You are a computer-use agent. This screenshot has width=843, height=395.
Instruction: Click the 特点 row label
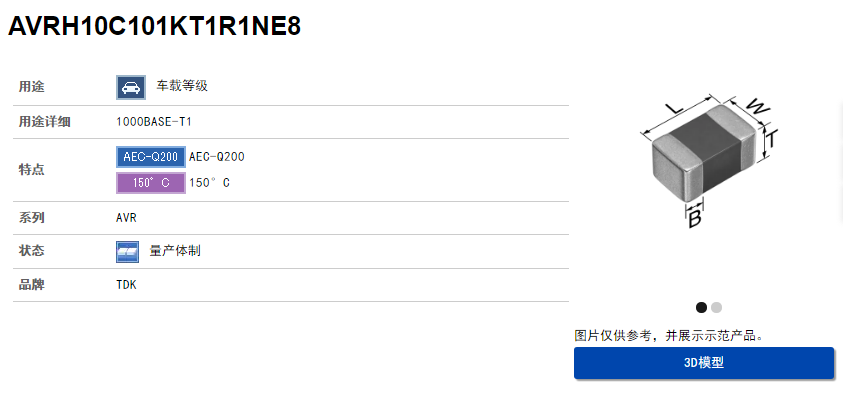click(32, 170)
